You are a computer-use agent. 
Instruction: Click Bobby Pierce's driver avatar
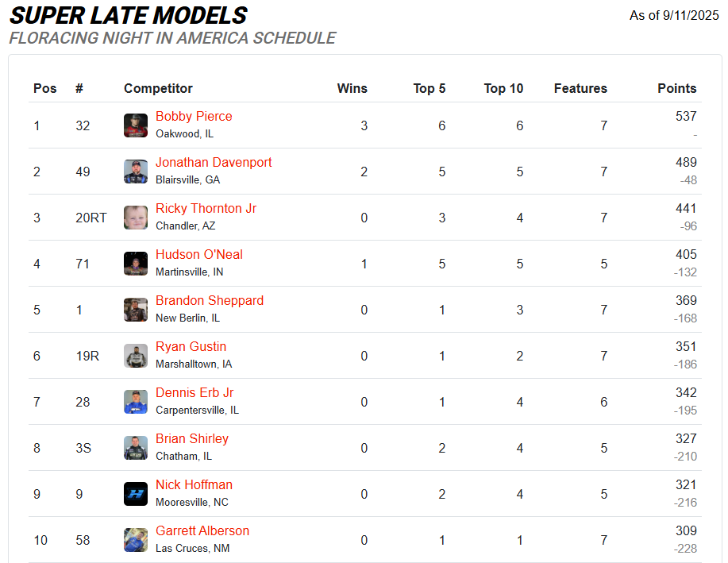[x=136, y=125]
